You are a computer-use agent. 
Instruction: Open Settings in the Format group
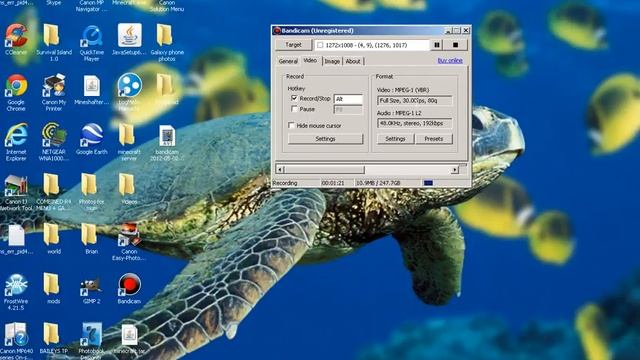[x=395, y=139]
